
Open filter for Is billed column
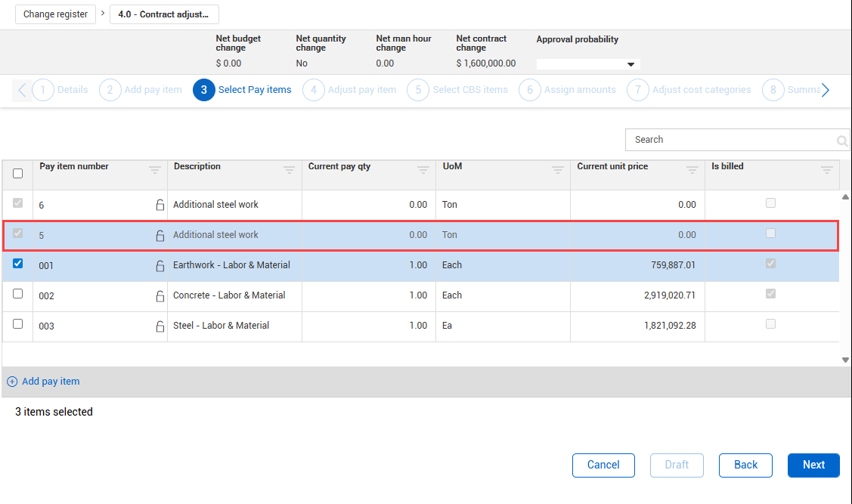(x=826, y=171)
